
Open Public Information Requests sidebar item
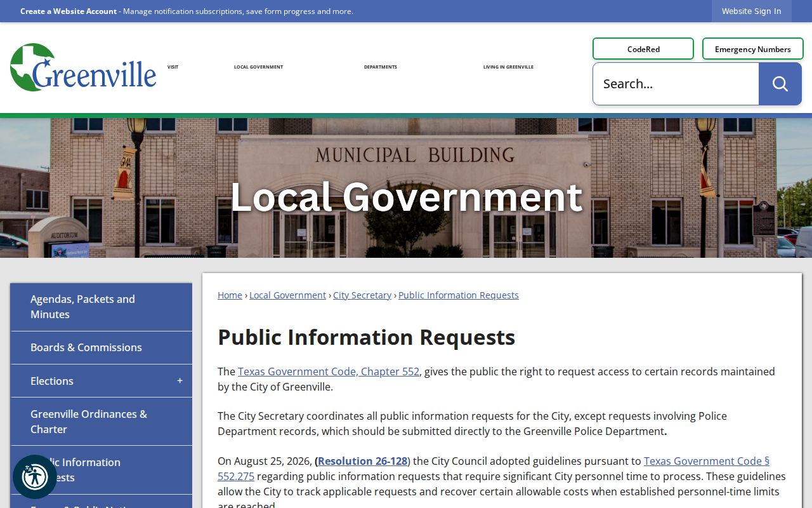click(101, 470)
